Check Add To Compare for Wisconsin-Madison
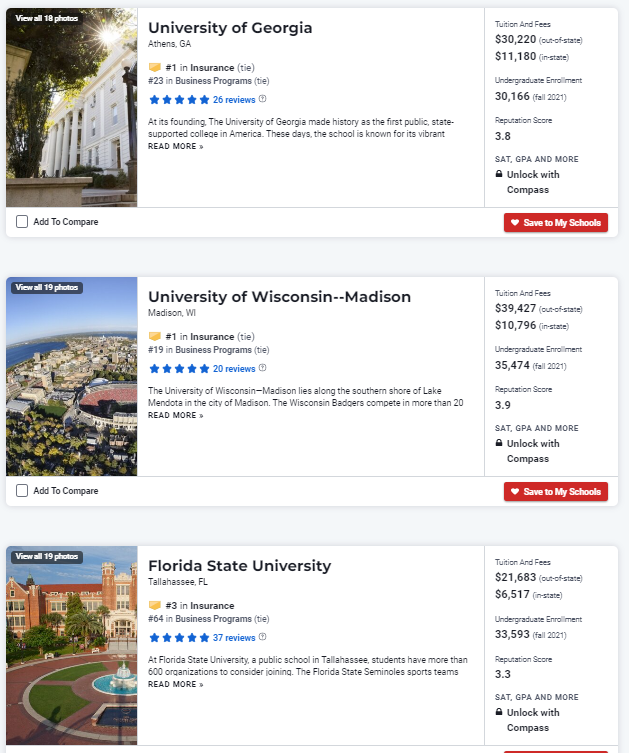Image resolution: width=629 pixels, height=753 pixels. click(x=22, y=491)
